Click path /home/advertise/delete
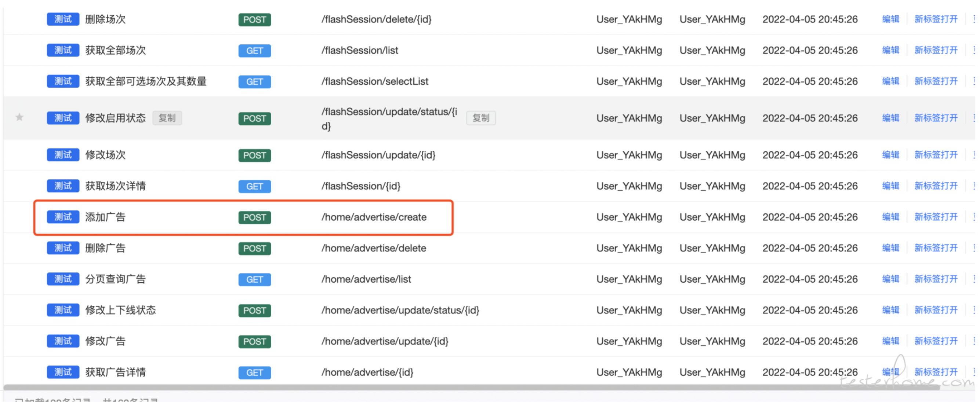 tap(374, 248)
